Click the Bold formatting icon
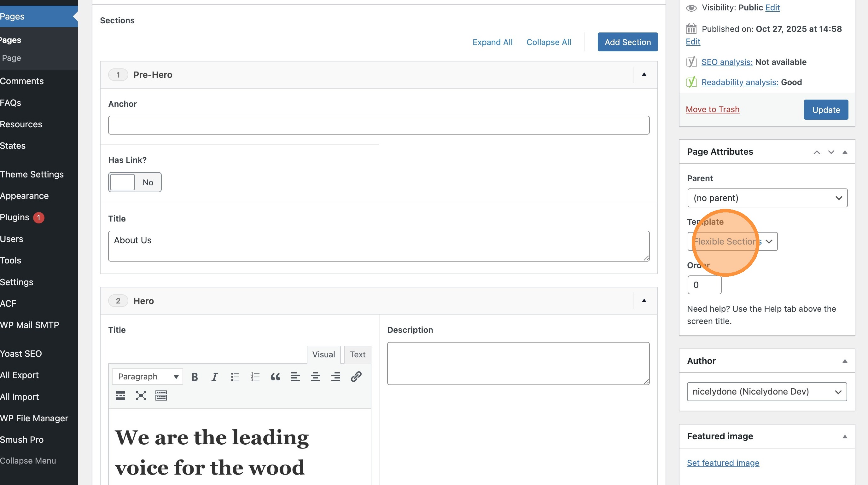This screenshot has height=485, width=868. 195,377
